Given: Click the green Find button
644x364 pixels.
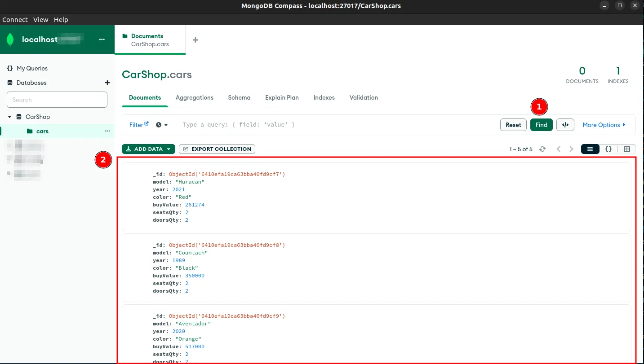Looking at the screenshot, I should (x=542, y=125).
